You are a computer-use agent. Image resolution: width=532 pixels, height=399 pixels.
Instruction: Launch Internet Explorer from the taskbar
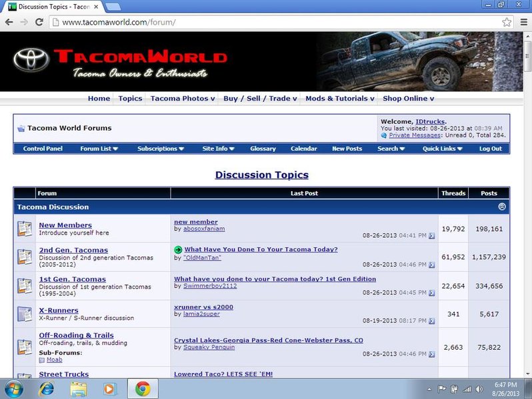point(46,389)
